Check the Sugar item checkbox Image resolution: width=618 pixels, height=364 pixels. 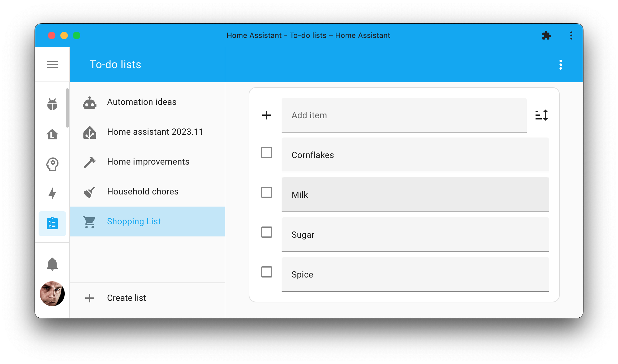click(266, 232)
